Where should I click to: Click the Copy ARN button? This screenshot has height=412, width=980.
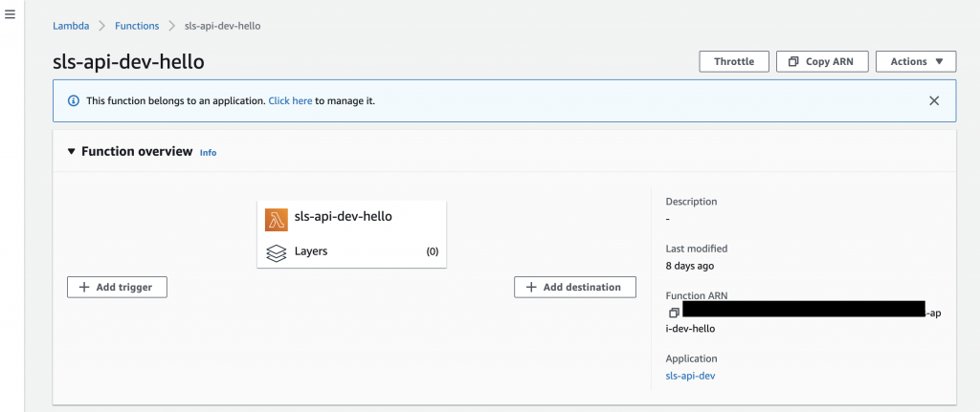pos(822,62)
